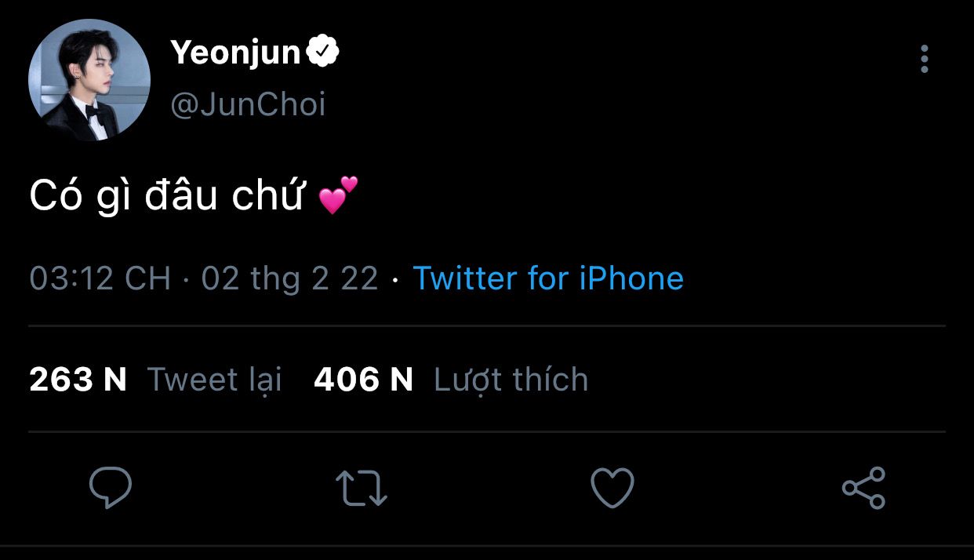
Task: Click the 263 N retweet count
Action: [78, 380]
